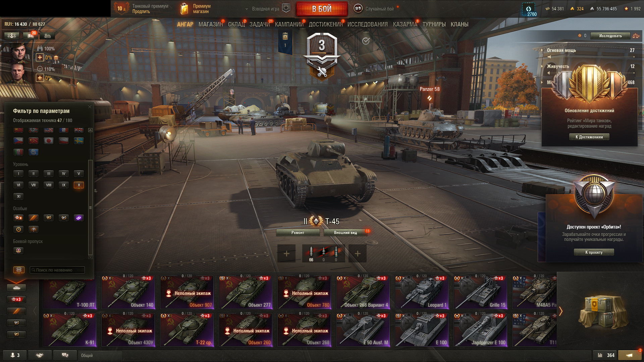The height and width of the screenshot is (362, 644).
Task: Open the chat channels speech-bubble icon
Action: [x=65, y=355]
